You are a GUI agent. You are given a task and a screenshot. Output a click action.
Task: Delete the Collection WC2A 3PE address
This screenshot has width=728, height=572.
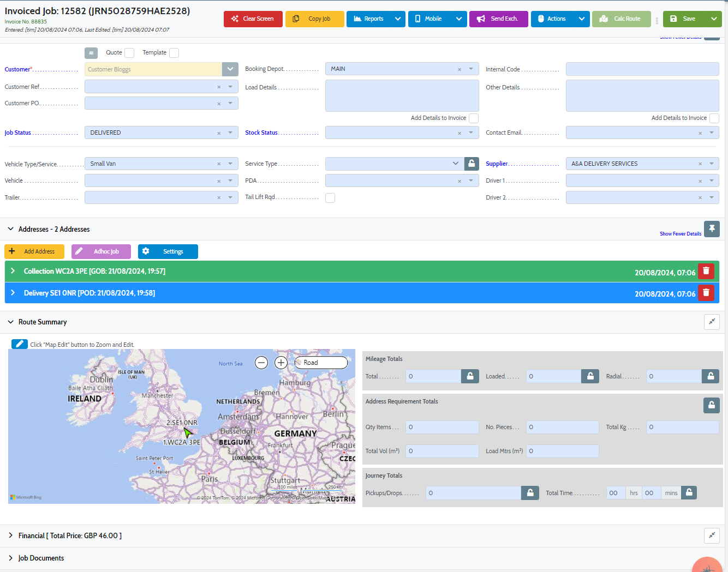point(706,271)
